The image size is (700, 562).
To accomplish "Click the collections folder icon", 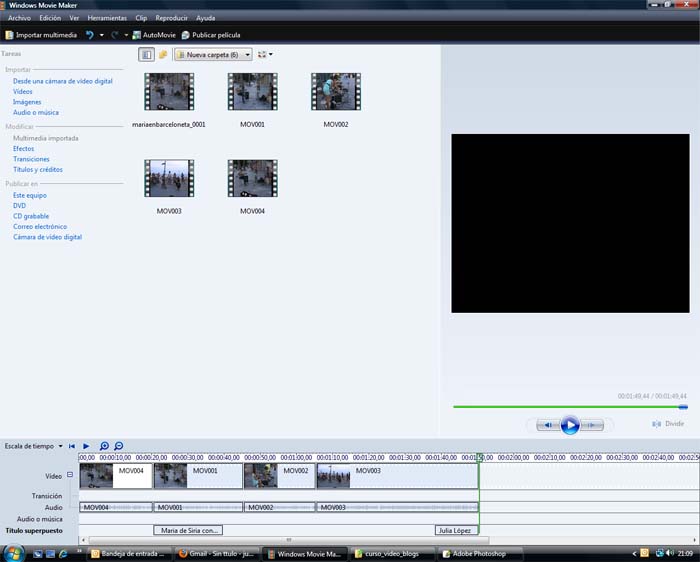I will coord(163,54).
